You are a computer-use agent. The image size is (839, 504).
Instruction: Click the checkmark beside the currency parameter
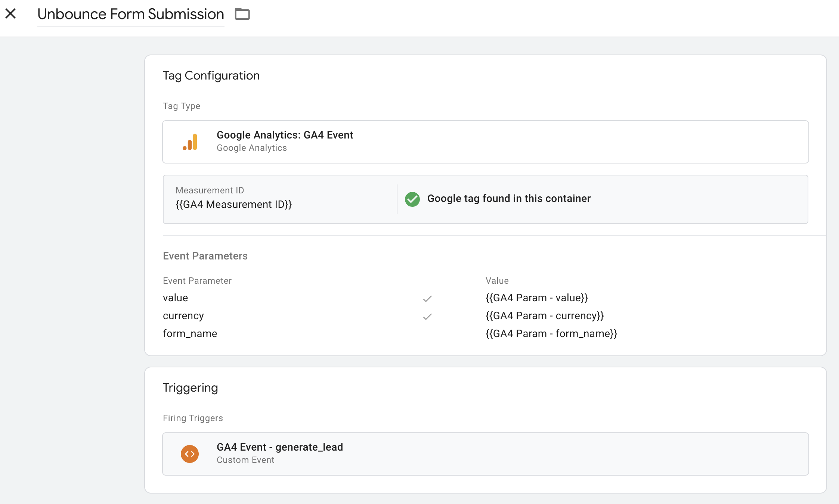427,317
